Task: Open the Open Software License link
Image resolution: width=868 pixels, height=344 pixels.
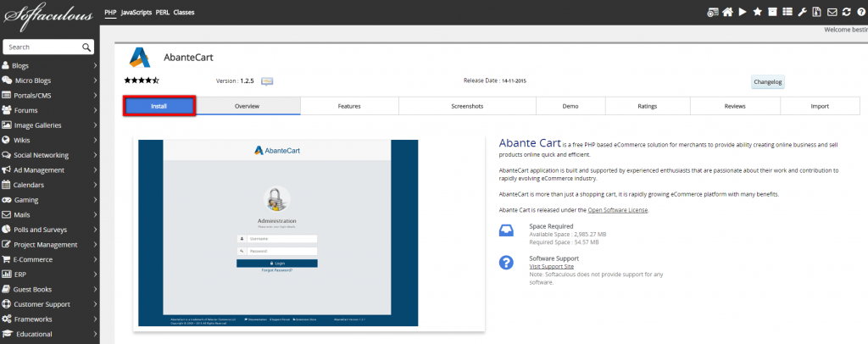Action: click(618, 210)
